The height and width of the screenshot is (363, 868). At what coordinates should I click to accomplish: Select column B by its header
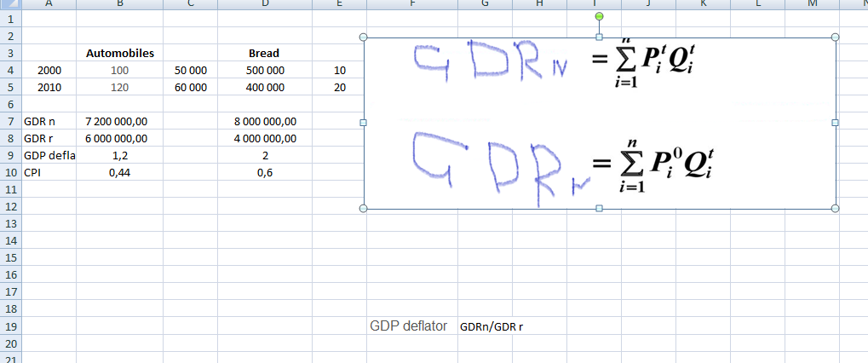(119, 3)
